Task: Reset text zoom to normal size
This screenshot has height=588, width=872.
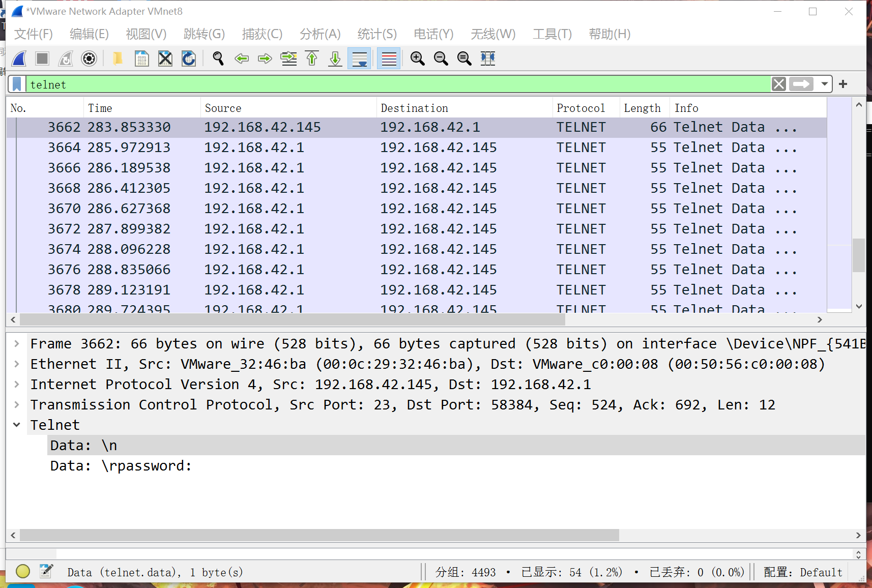Action: [x=464, y=58]
